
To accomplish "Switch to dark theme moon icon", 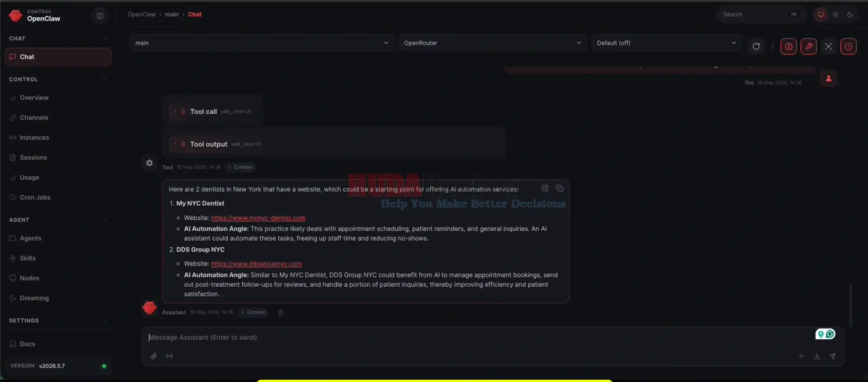I will tap(850, 15).
